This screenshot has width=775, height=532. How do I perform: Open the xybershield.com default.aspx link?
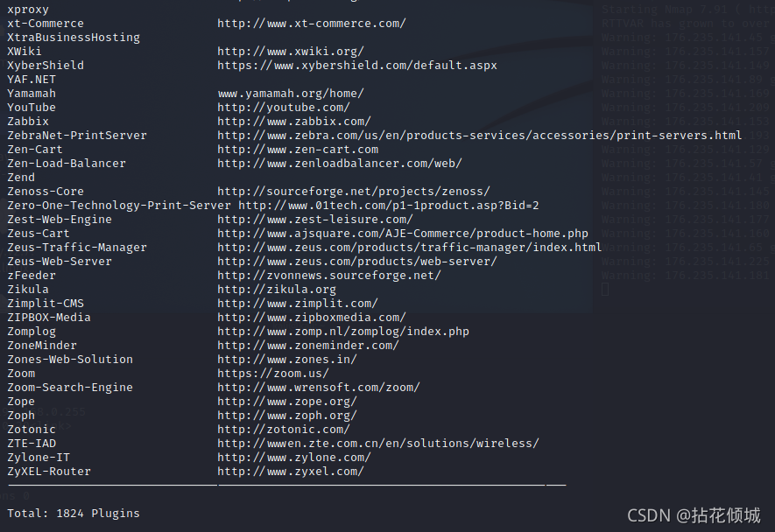pos(357,66)
